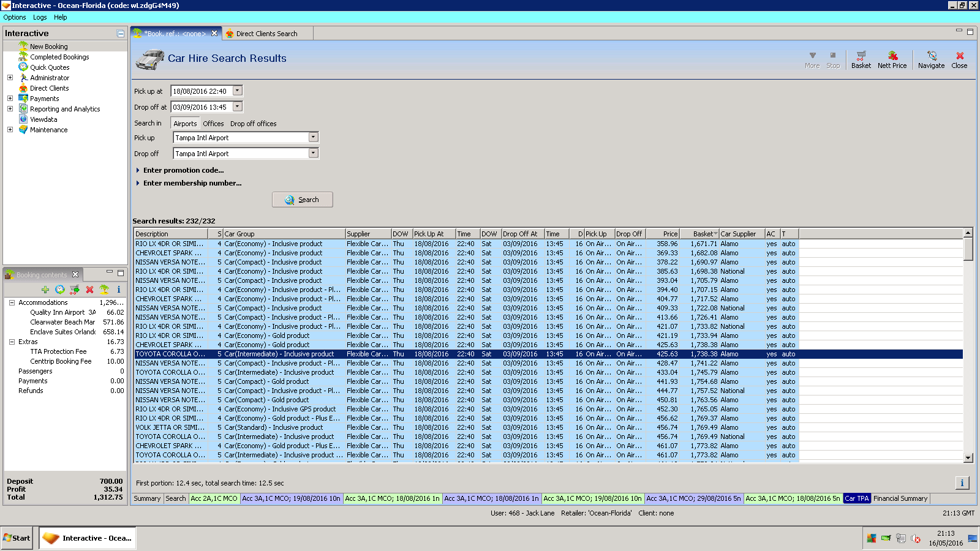The image size is (980, 551).
Task: Click the clock refresh icon in Booking contents
Action: click(60, 290)
